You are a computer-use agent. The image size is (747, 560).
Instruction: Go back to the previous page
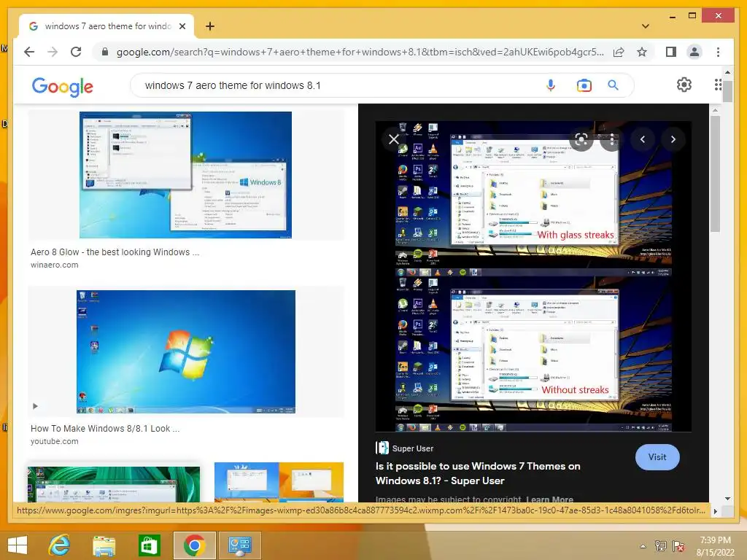[29, 52]
